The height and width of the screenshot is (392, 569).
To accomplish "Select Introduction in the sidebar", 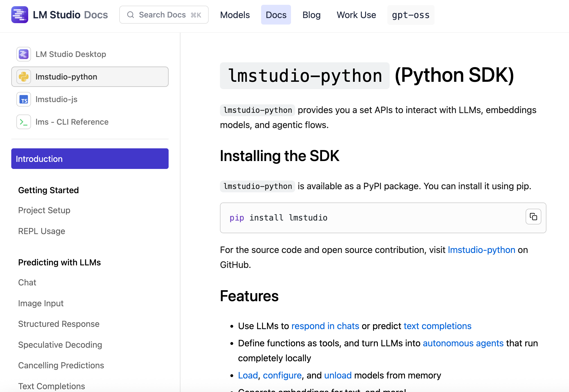I will click(x=39, y=158).
